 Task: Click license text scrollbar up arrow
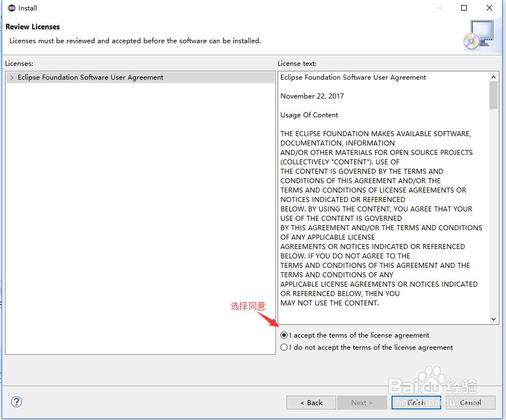coord(493,77)
